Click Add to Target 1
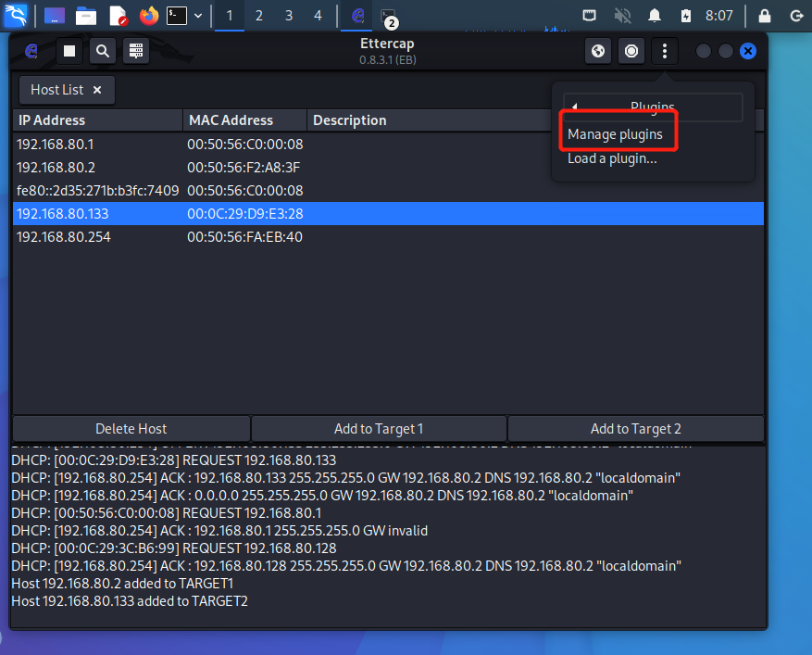812x655 pixels. pos(379,429)
